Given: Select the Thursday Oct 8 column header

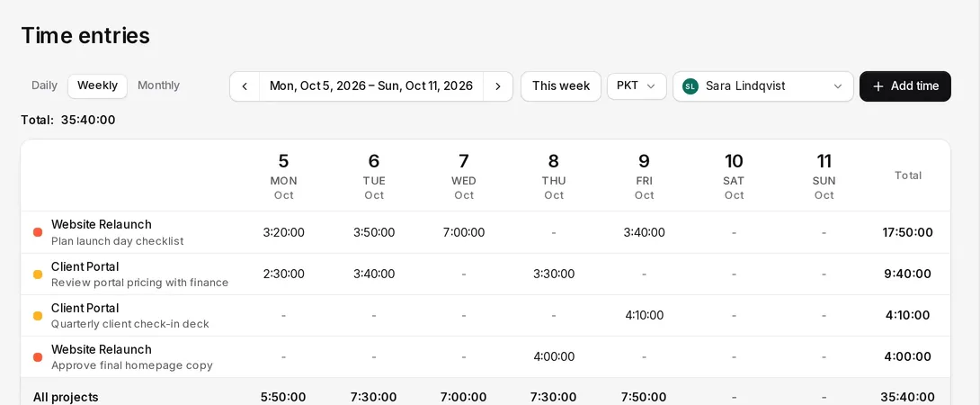Looking at the screenshot, I should 554,175.
